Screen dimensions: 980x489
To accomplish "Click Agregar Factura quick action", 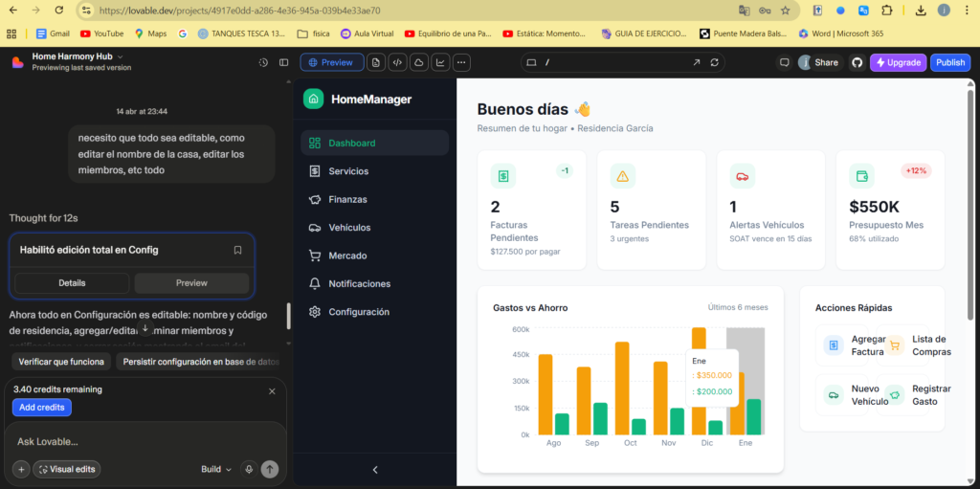I will pos(842,345).
